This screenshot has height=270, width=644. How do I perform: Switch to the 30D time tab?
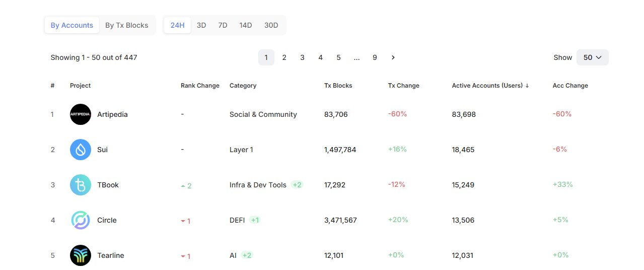(x=271, y=25)
